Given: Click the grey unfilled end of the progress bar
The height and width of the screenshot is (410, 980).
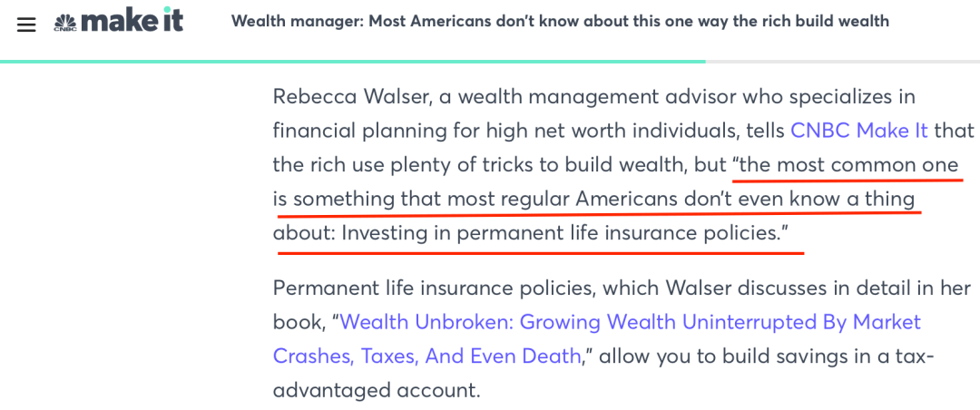Looking at the screenshot, I should (x=842, y=62).
